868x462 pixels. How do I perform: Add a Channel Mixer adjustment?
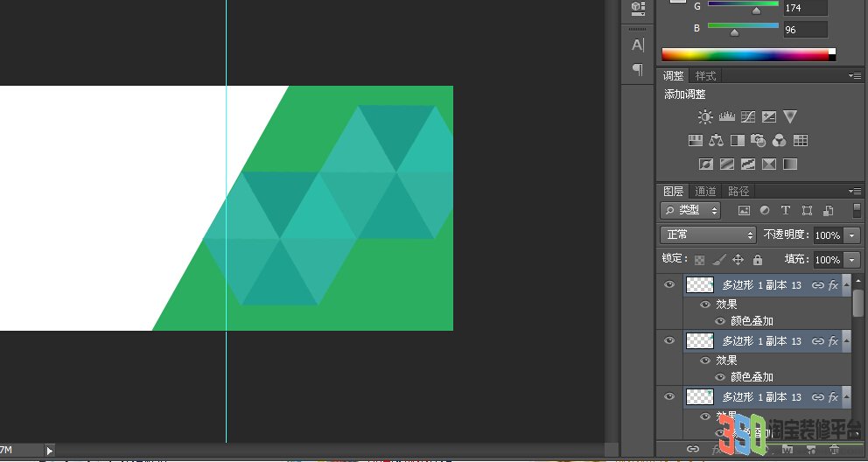(x=779, y=141)
